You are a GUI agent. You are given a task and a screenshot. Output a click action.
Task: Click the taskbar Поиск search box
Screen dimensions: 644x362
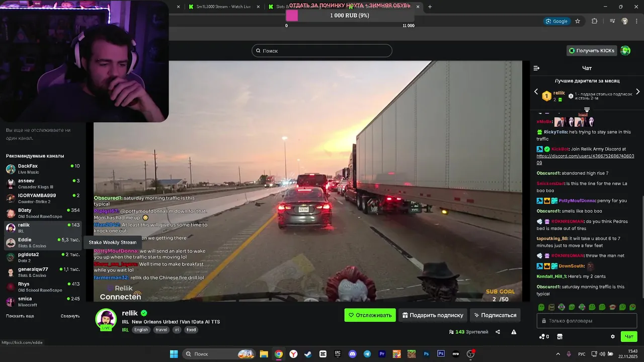click(x=219, y=354)
